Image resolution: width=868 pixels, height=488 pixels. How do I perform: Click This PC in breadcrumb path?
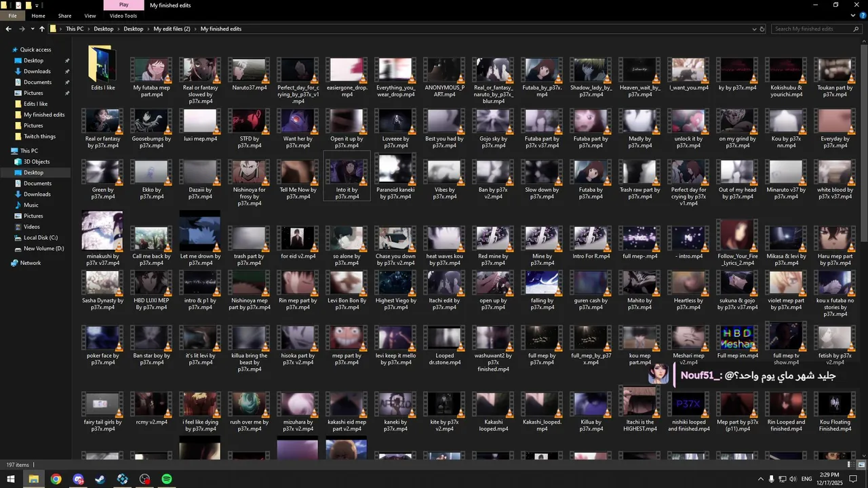coord(75,29)
